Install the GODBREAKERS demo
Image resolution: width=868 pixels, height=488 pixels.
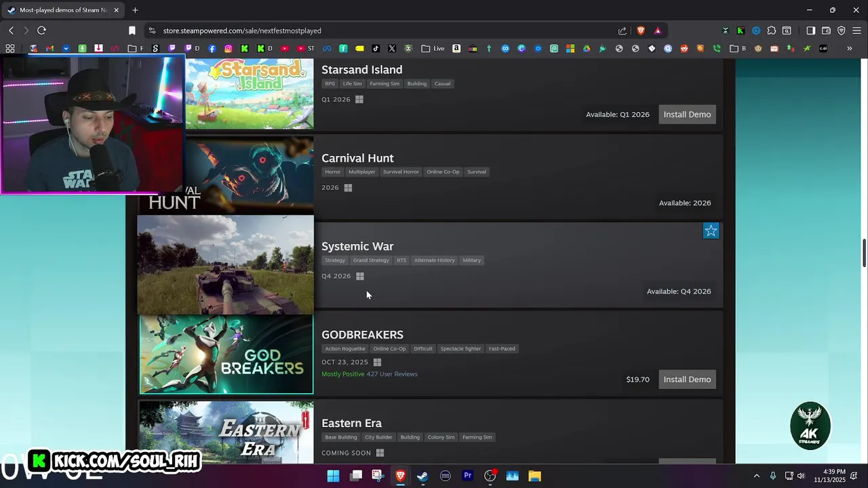(687, 380)
